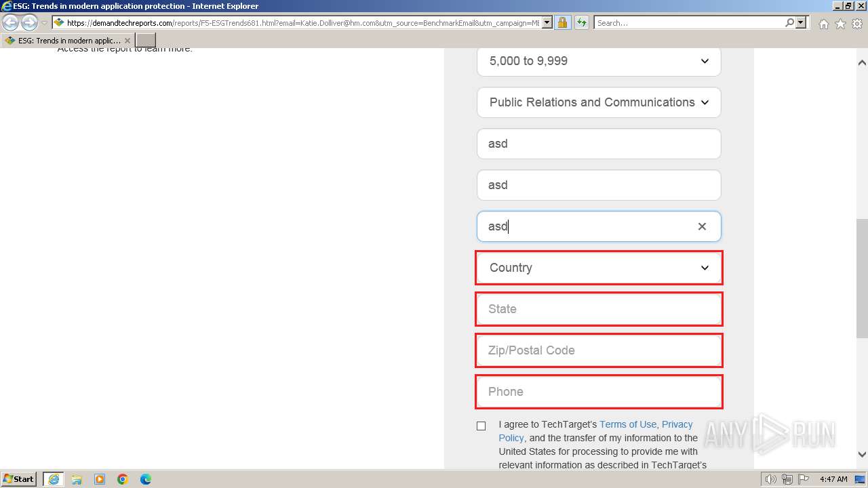868x488 pixels.
Task: Open the 5,000 to 9,999 company size dropdown
Action: [599, 61]
